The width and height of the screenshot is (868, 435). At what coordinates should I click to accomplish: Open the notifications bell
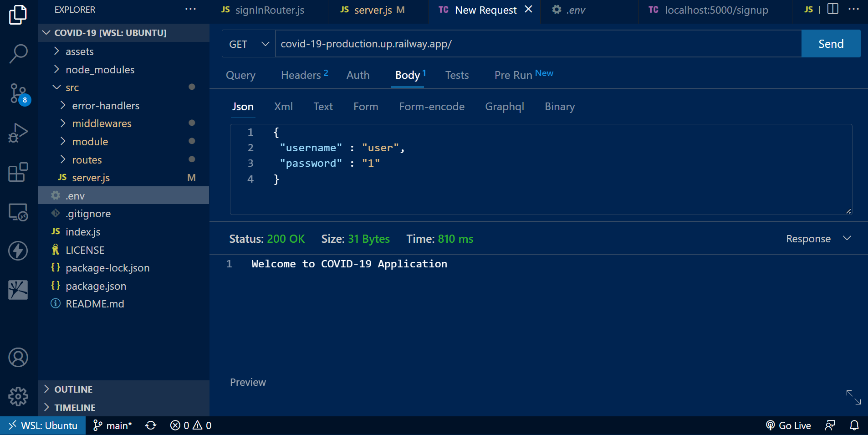click(x=854, y=425)
